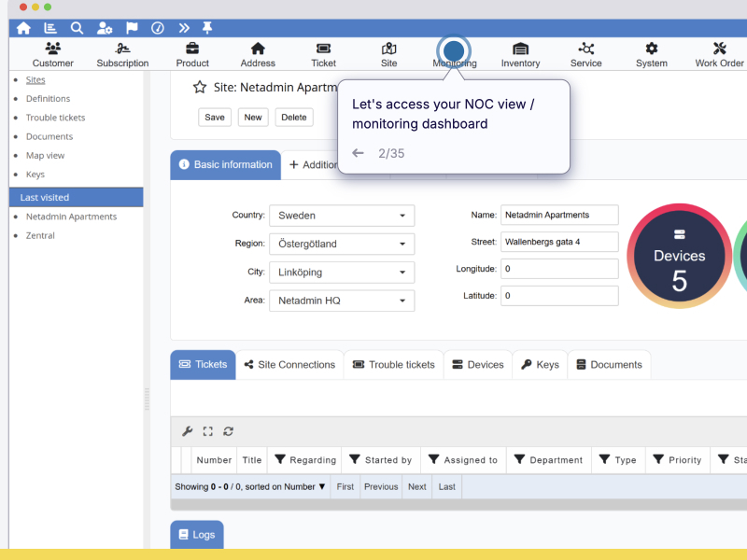Image resolution: width=747 pixels, height=560 pixels.
Task: Filter by Started by column
Action: point(355,459)
